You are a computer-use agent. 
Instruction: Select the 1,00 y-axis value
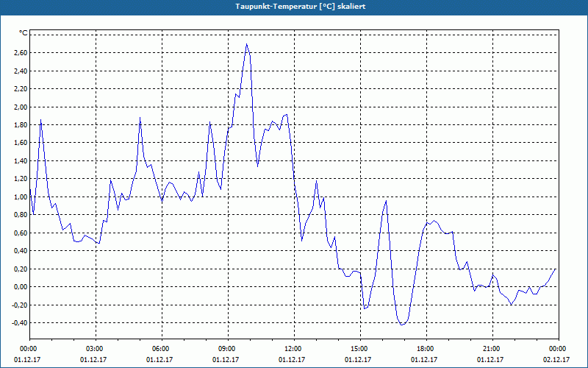tap(20, 197)
